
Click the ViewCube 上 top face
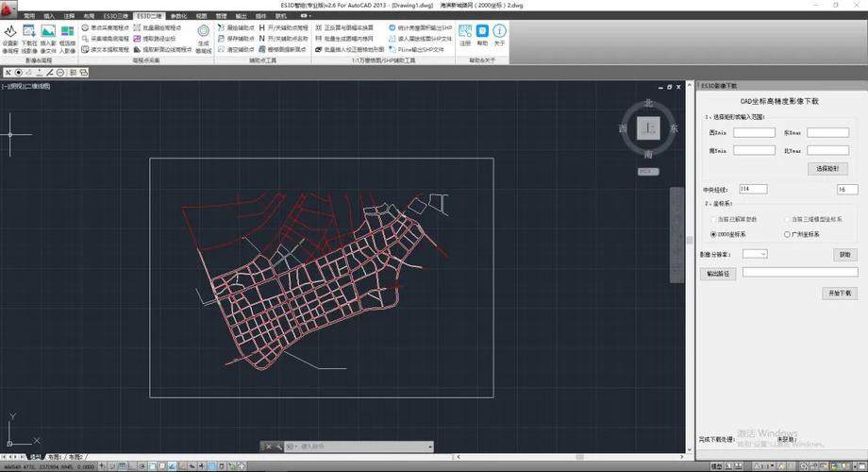648,128
